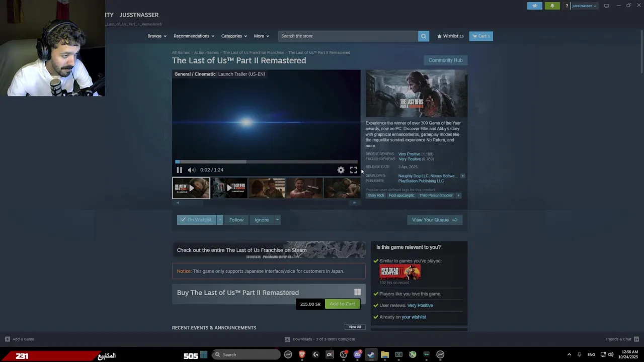Open the Recommendations menu

pos(194,36)
